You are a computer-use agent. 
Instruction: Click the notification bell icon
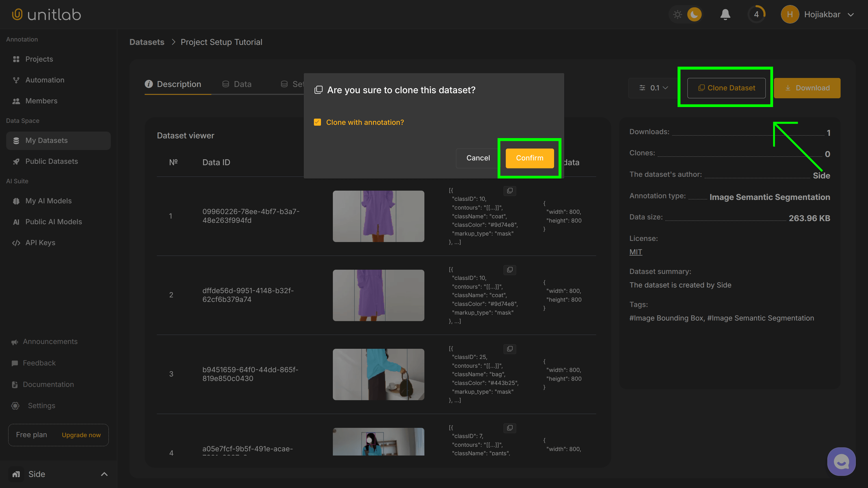click(725, 14)
